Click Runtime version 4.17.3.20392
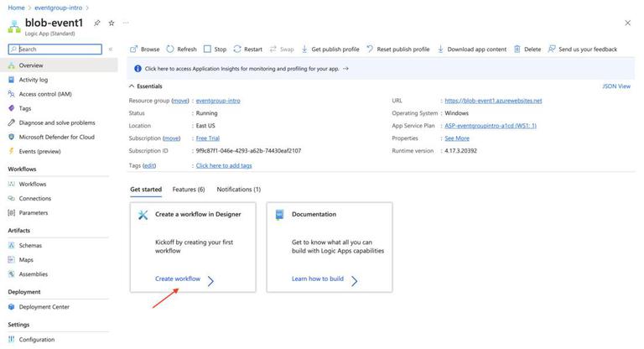The image size is (644, 349). coord(460,151)
